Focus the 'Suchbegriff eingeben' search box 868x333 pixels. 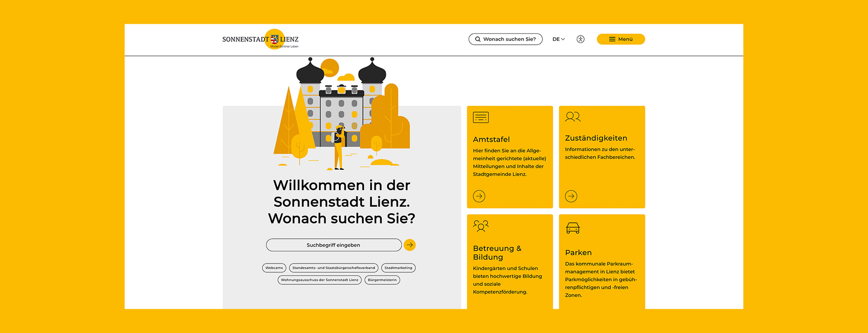(x=333, y=245)
